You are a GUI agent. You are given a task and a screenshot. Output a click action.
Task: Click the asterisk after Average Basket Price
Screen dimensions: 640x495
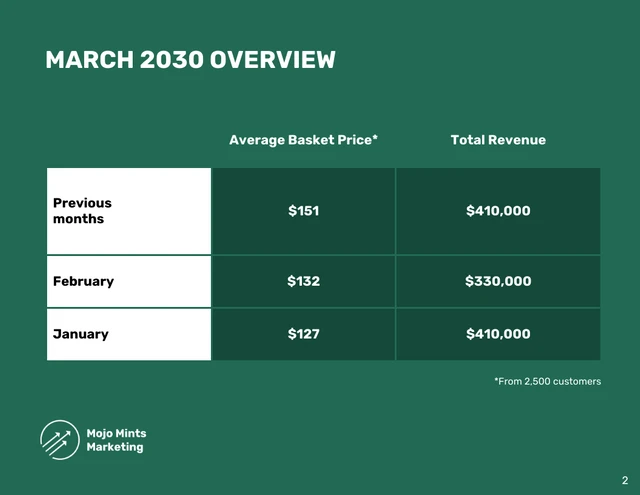tap(375, 138)
